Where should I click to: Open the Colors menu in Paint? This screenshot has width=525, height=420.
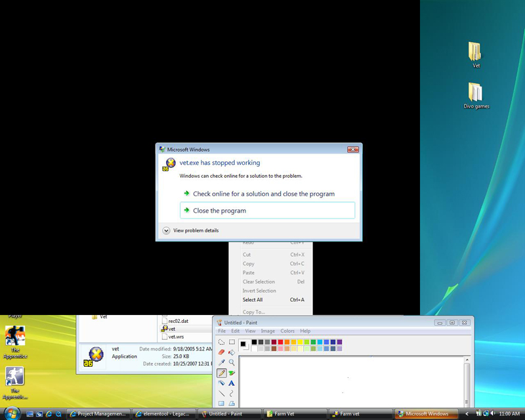pos(287,331)
